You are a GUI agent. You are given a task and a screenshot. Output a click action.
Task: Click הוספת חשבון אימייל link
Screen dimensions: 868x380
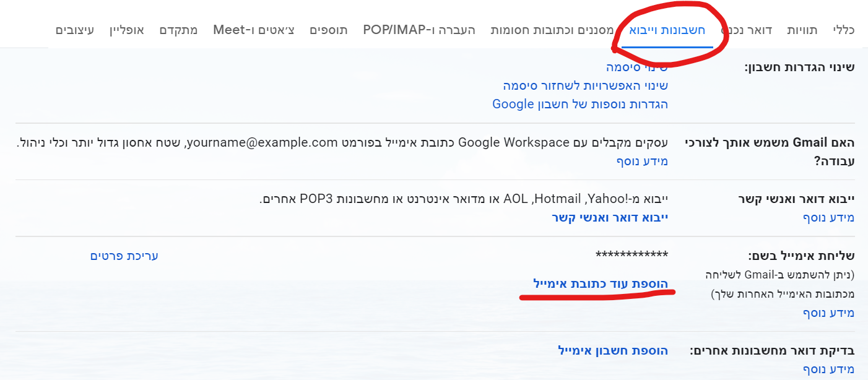pyautogui.click(x=613, y=350)
